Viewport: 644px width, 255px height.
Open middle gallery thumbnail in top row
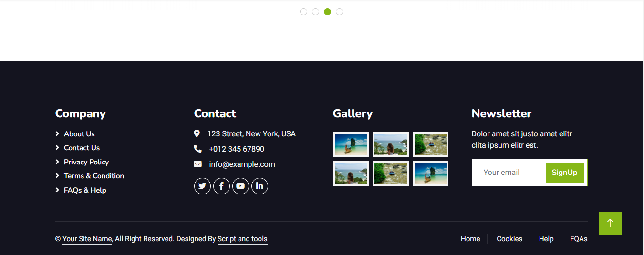pyautogui.click(x=391, y=144)
